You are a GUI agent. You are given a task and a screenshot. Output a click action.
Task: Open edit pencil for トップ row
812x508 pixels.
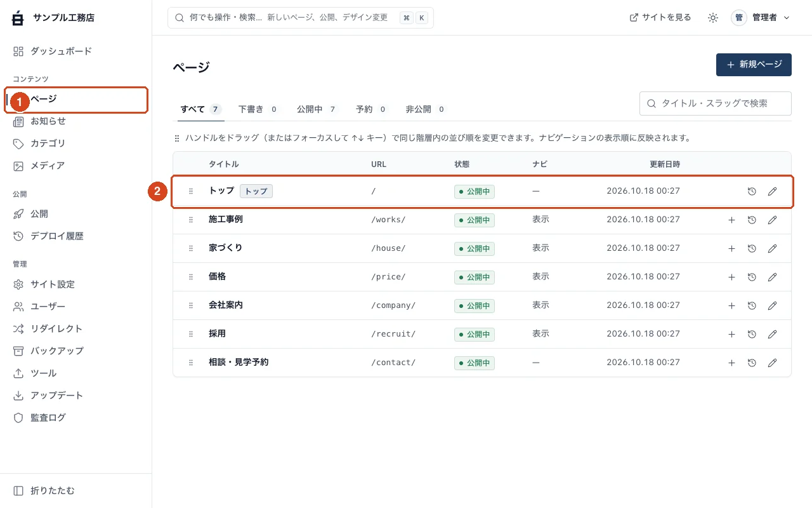click(772, 191)
